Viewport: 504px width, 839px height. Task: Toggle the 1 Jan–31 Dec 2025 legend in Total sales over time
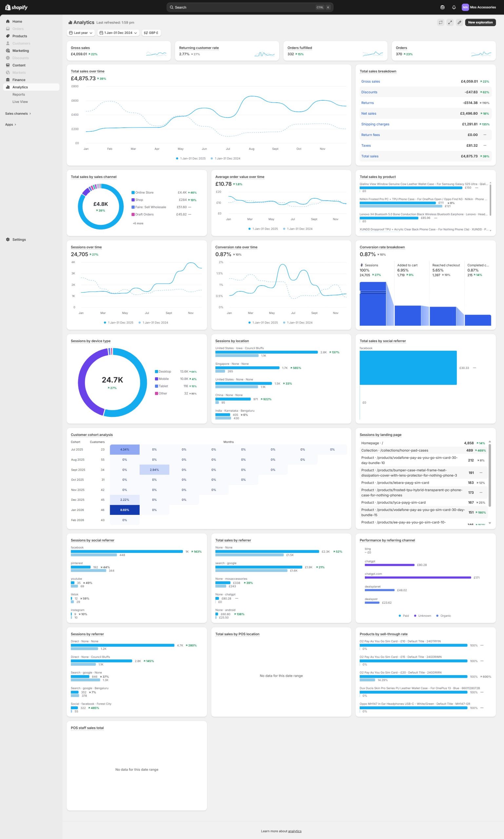190,159
